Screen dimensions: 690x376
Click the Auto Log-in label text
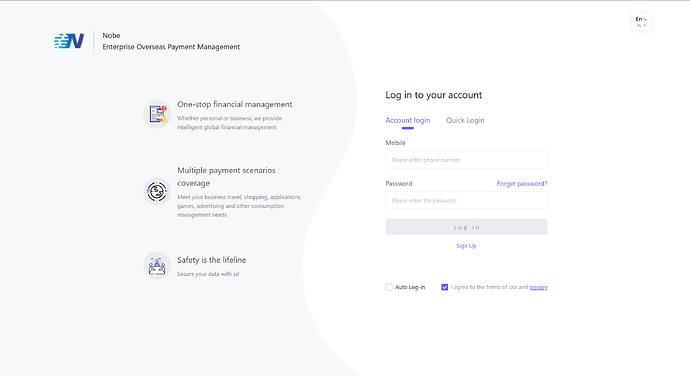410,287
